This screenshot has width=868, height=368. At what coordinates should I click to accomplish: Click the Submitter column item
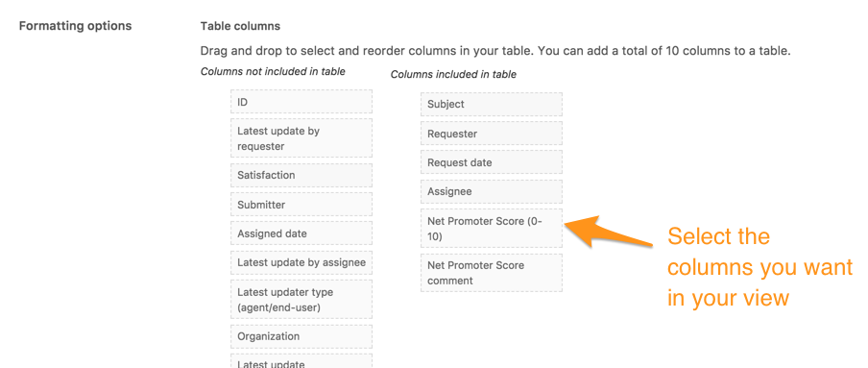[301, 205]
